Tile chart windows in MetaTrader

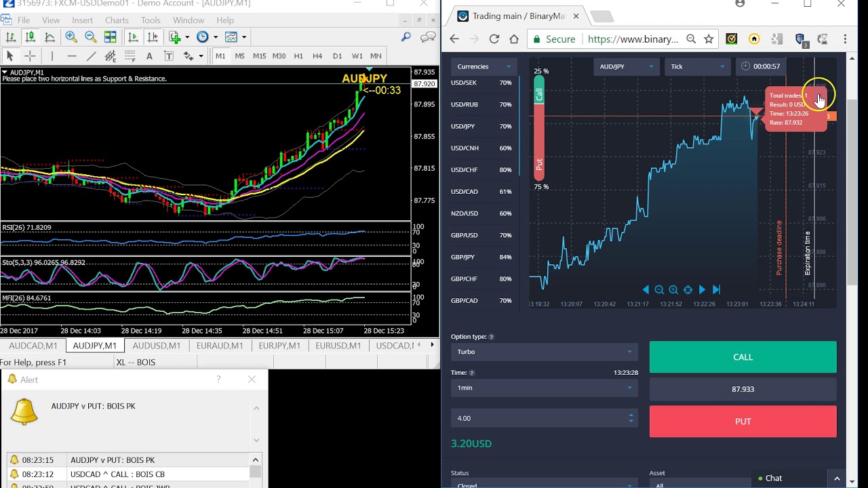(110, 37)
